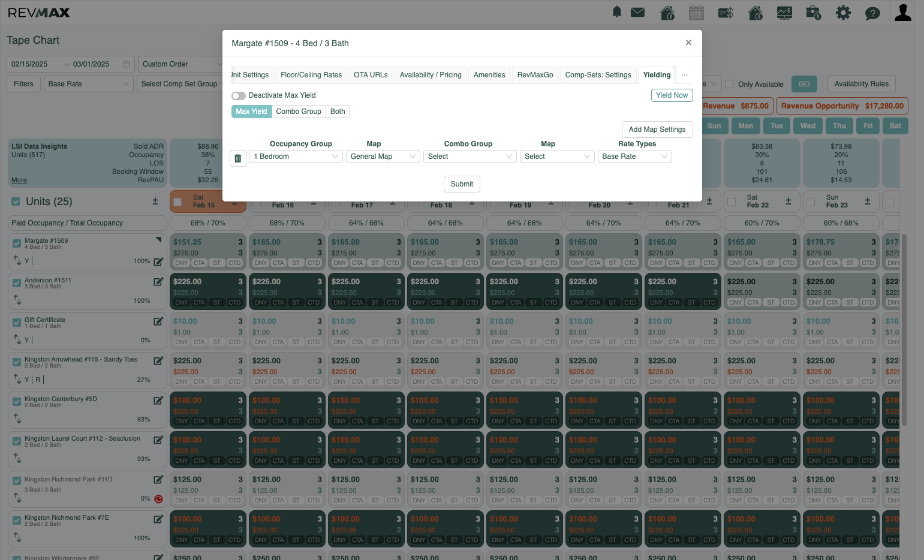Close the Margate #1509 dialog
The image size is (924, 560).
click(688, 43)
